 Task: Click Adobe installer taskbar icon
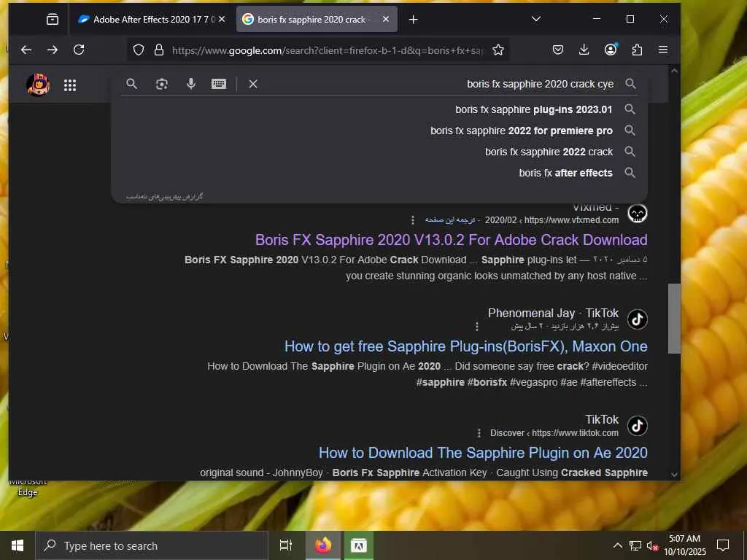[358, 545]
